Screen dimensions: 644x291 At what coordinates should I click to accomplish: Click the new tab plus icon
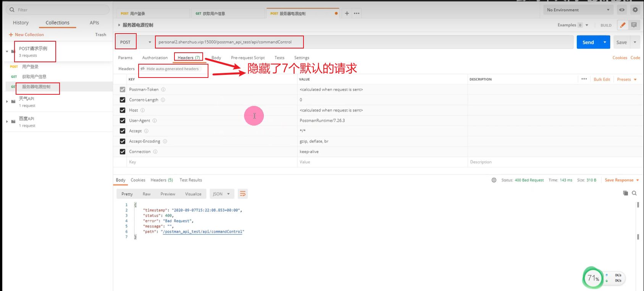[x=347, y=13]
